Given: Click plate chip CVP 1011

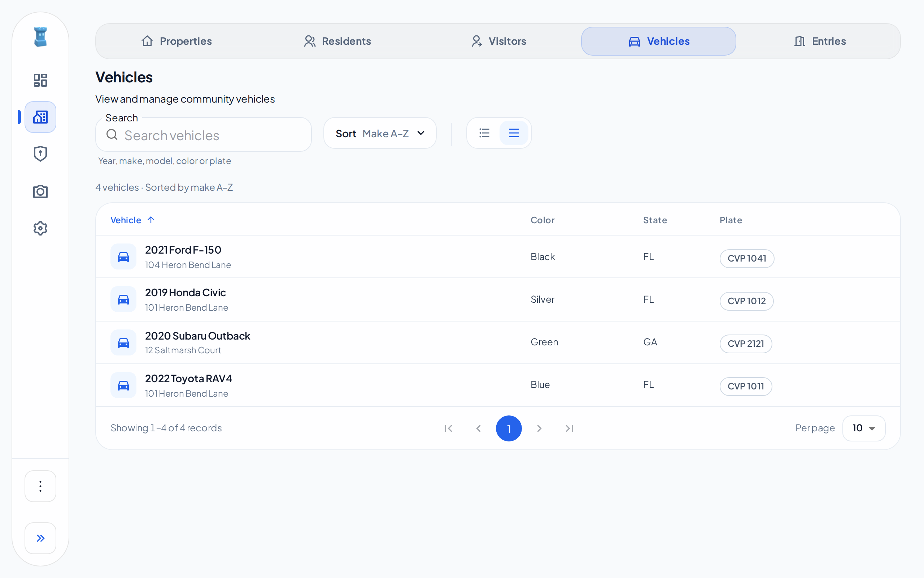Looking at the screenshot, I should 746,387.
